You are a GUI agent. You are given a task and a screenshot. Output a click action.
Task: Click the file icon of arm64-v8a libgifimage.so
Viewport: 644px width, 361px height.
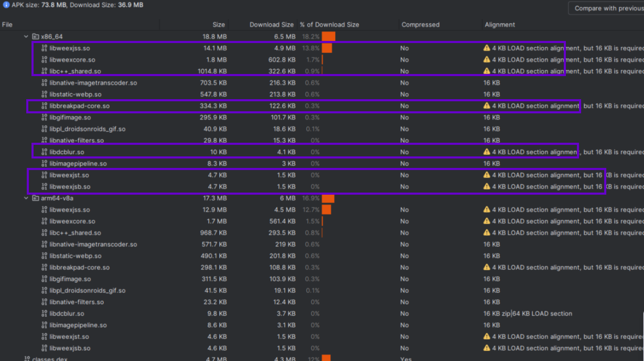tap(44, 279)
